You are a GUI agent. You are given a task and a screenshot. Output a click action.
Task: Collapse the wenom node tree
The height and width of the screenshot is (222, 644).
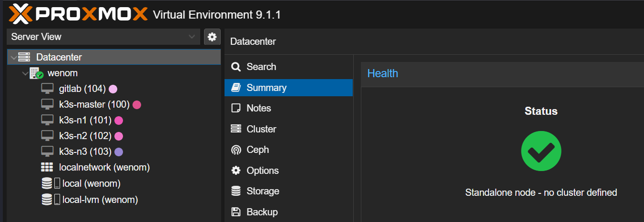click(x=25, y=73)
